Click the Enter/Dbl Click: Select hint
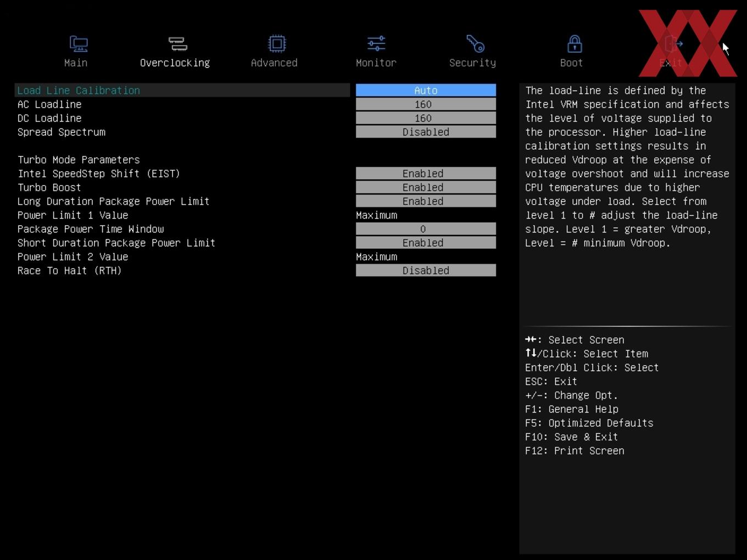 [x=592, y=367]
